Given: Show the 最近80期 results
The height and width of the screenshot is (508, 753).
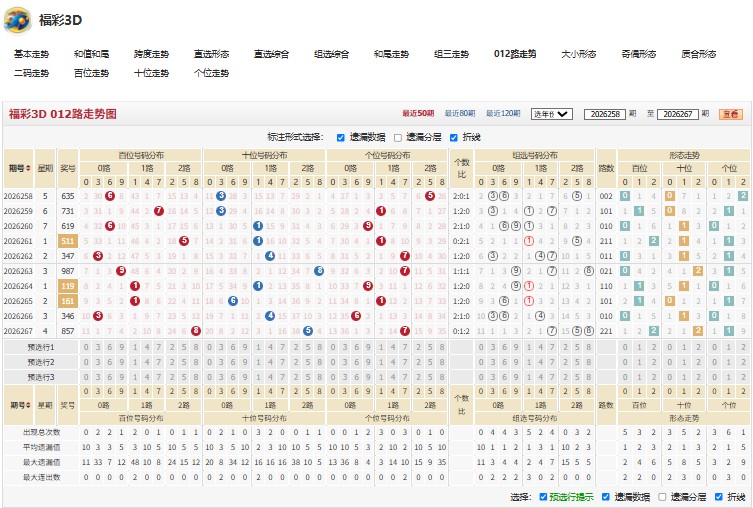Looking at the screenshot, I should click(460, 113).
